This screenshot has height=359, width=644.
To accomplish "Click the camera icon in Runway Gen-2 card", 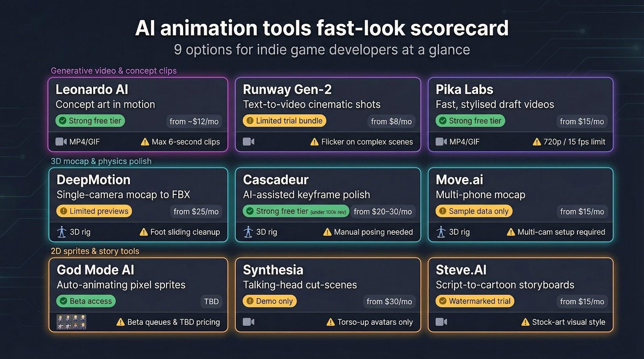I will pos(248,142).
